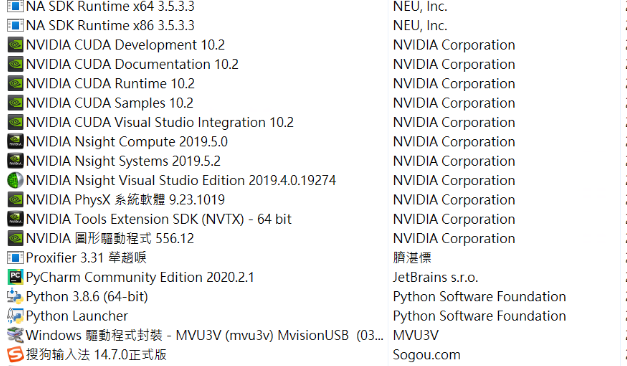Select NVIDIA CUDA Runtime 10.2 entry

click(110, 83)
